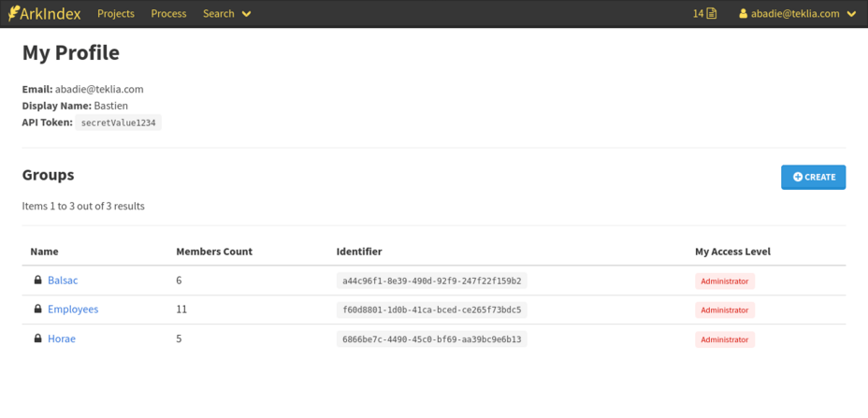
Task: Click Administrator badge in the Balsac row
Action: 724,281
